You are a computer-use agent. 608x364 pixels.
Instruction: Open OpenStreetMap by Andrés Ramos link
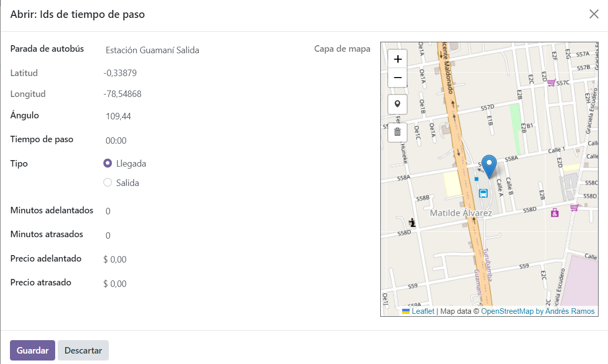click(x=538, y=311)
